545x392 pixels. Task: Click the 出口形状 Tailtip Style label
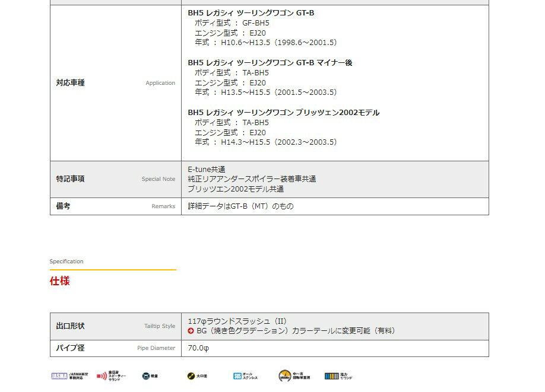[x=71, y=326]
